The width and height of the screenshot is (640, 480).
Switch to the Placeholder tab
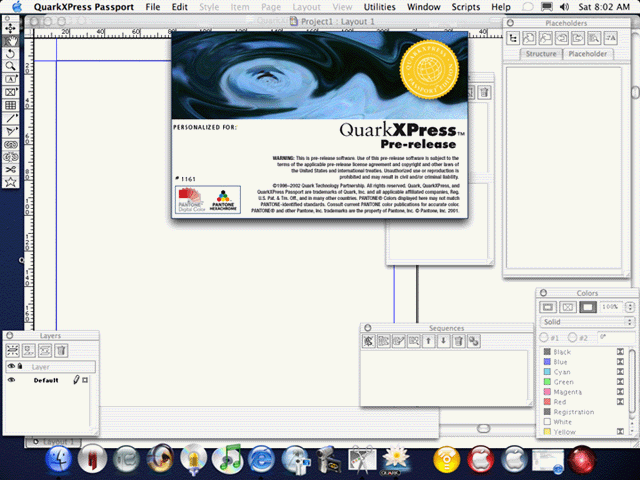[588, 54]
